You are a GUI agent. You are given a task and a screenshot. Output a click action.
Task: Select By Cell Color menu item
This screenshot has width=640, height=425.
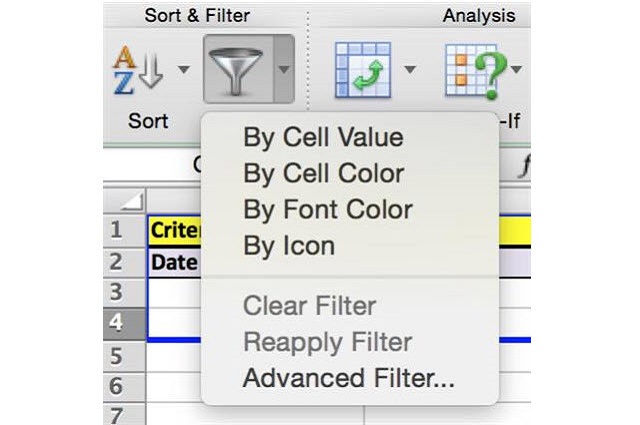pyautogui.click(x=323, y=173)
